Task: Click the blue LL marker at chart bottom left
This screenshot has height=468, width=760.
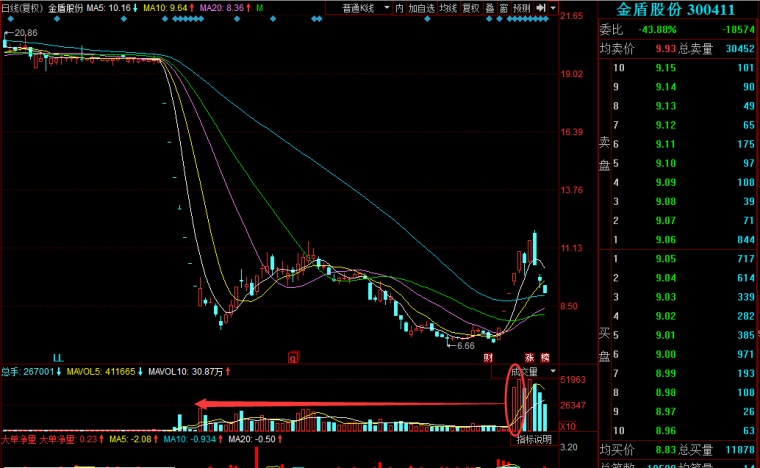Action: coord(58,357)
